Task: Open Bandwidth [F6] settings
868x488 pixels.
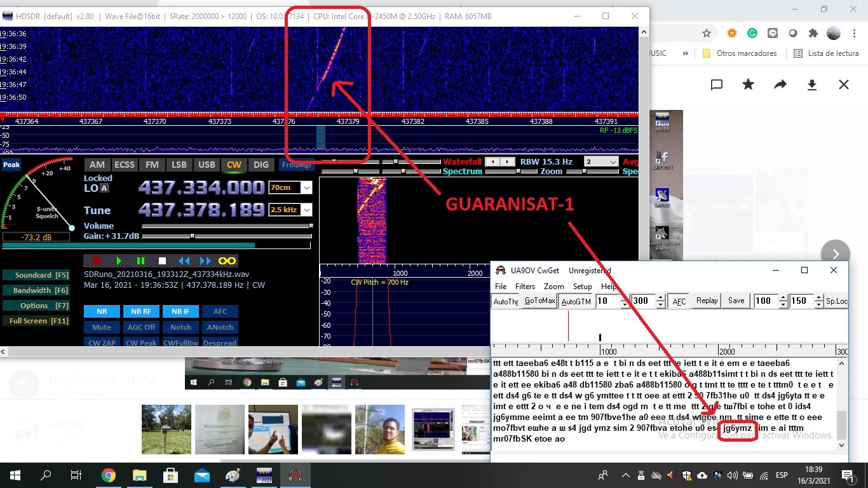Action: coord(36,290)
